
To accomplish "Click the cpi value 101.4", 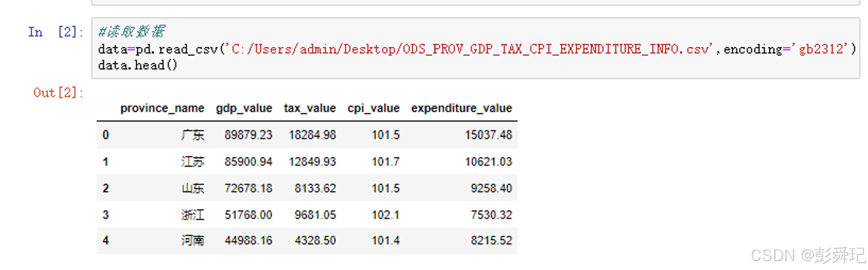I will click(385, 241).
